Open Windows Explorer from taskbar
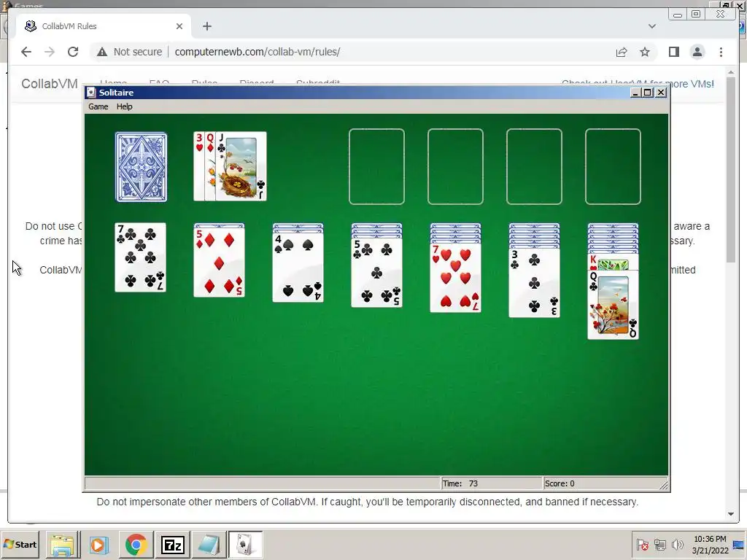747x560 pixels. point(63,545)
